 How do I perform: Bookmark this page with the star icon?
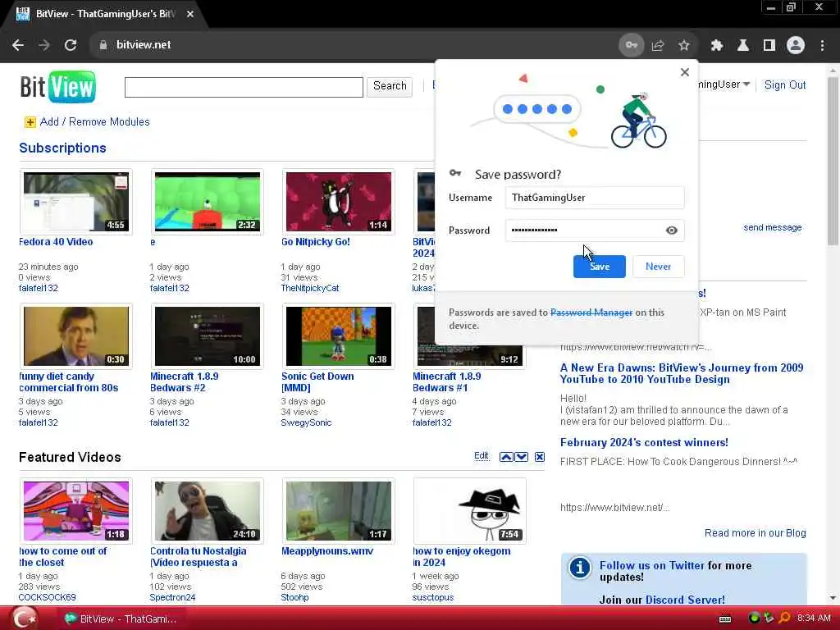coord(684,45)
